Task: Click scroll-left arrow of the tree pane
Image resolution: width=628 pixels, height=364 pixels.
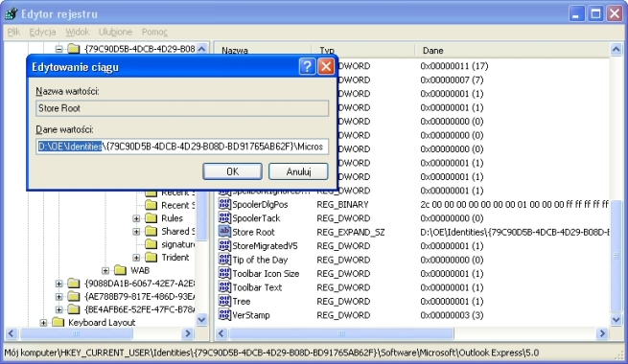Action: tap(12, 333)
